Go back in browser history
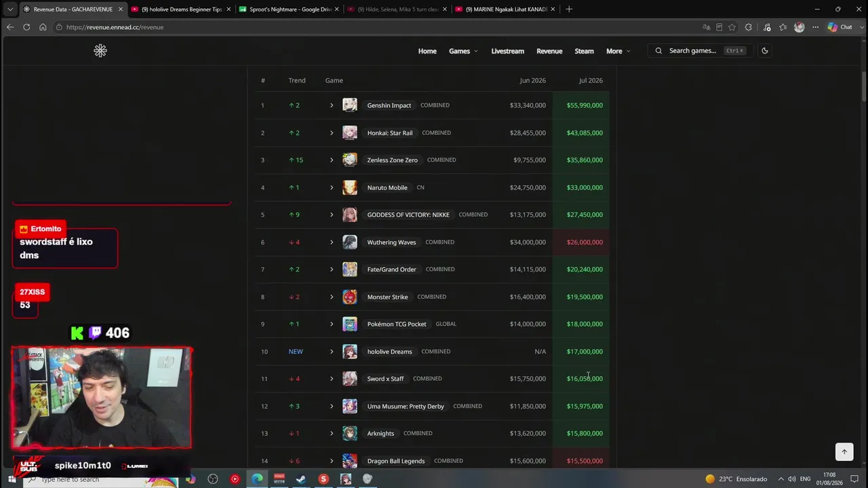Image resolution: width=868 pixels, height=488 pixels. point(10,27)
